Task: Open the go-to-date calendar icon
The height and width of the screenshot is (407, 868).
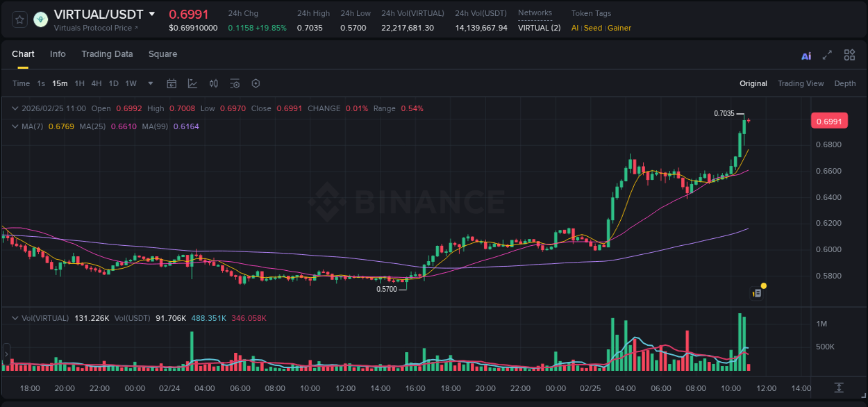Action: (172, 83)
